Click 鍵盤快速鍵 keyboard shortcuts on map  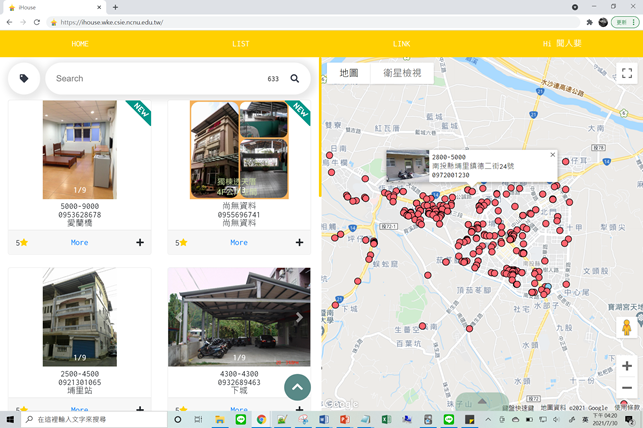click(x=518, y=408)
